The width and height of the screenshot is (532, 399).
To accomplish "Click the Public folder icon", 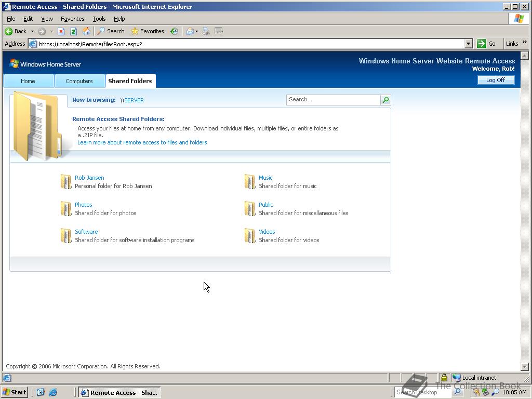I will pos(250,209).
